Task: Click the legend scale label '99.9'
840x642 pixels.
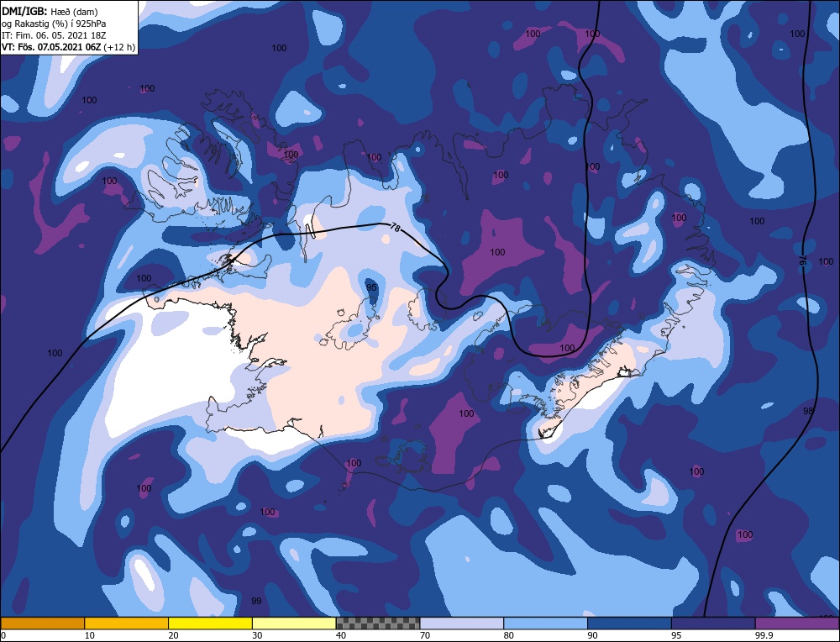Action: pyautogui.click(x=763, y=635)
